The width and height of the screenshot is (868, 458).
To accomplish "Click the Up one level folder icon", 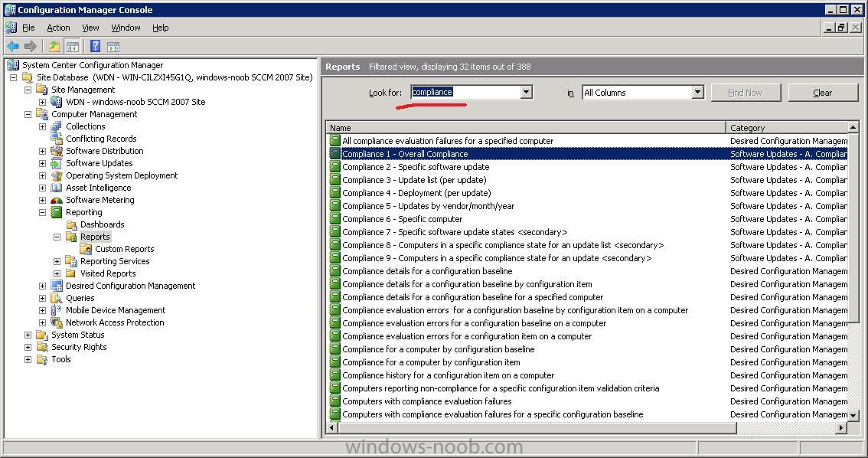I will pos(54,47).
